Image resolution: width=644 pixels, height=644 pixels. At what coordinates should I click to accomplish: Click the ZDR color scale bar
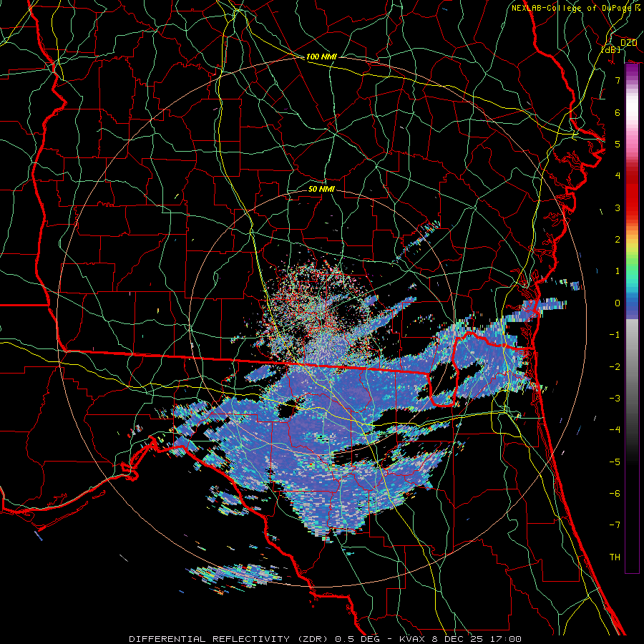[632, 318]
